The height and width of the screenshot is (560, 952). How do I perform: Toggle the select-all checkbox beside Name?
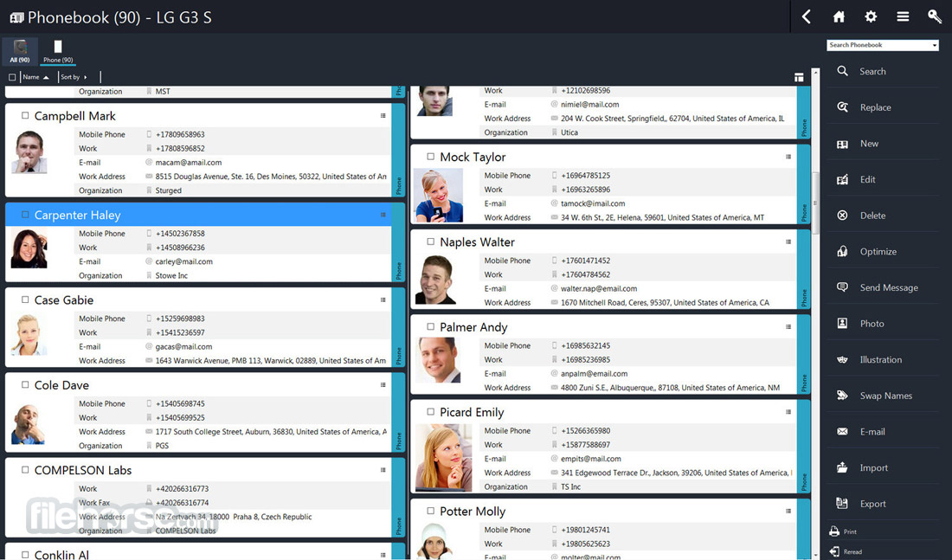12,77
